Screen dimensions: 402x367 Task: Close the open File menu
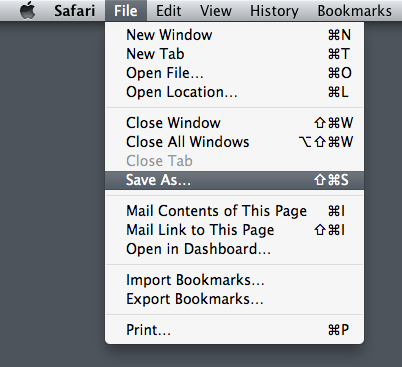(126, 11)
